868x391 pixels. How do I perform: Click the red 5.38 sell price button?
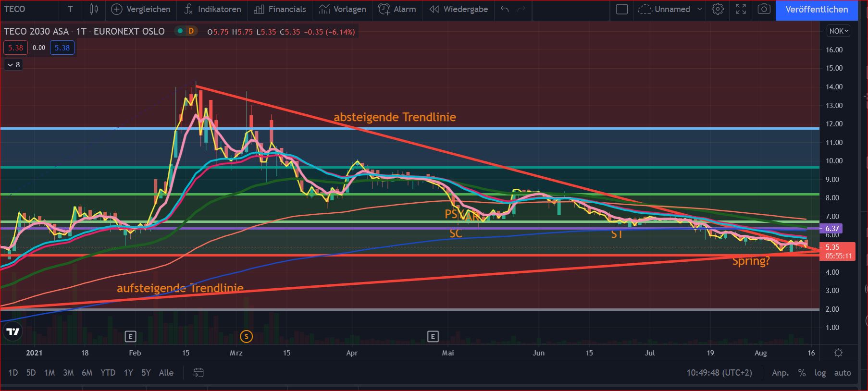[x=15, y=48]
